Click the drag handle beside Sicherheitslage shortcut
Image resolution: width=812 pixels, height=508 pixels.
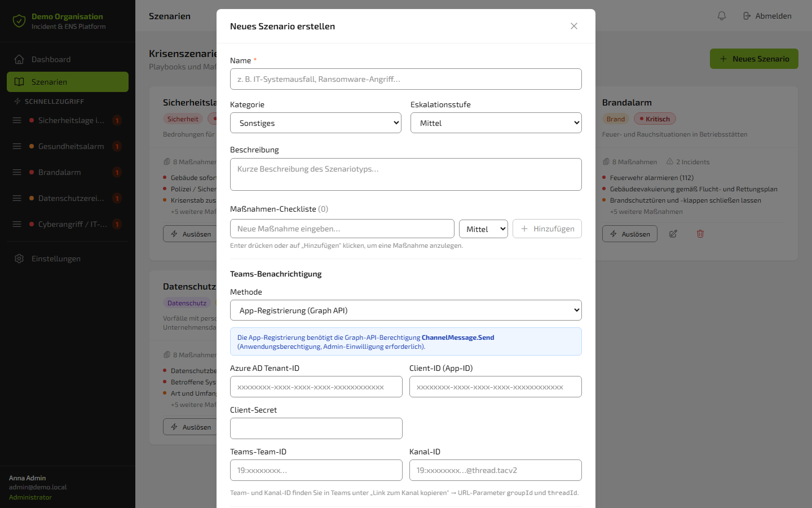(x=17, y=120)
